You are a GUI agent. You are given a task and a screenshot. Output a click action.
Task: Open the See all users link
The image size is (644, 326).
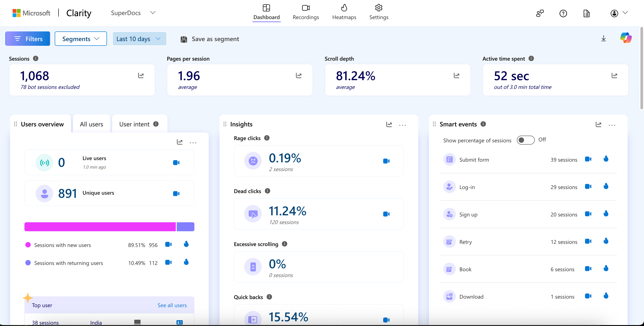click(172, 305)
